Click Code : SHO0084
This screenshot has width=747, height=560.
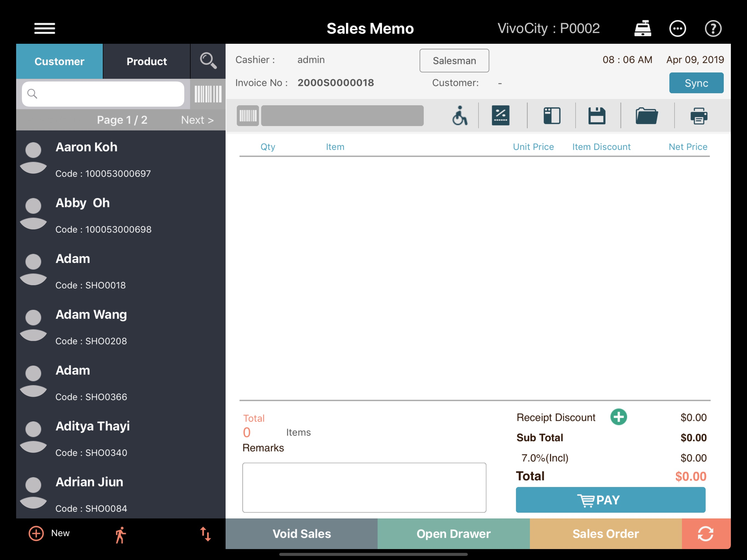91,508
